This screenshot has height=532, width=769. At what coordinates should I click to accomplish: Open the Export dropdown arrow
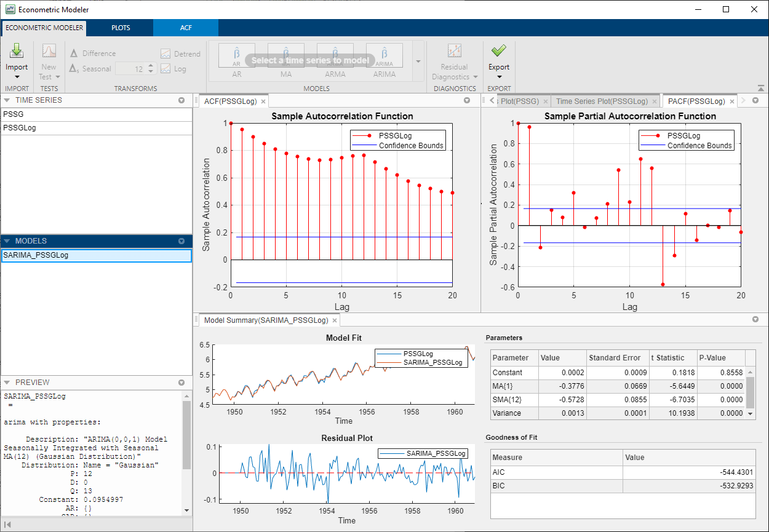[498, 76]
